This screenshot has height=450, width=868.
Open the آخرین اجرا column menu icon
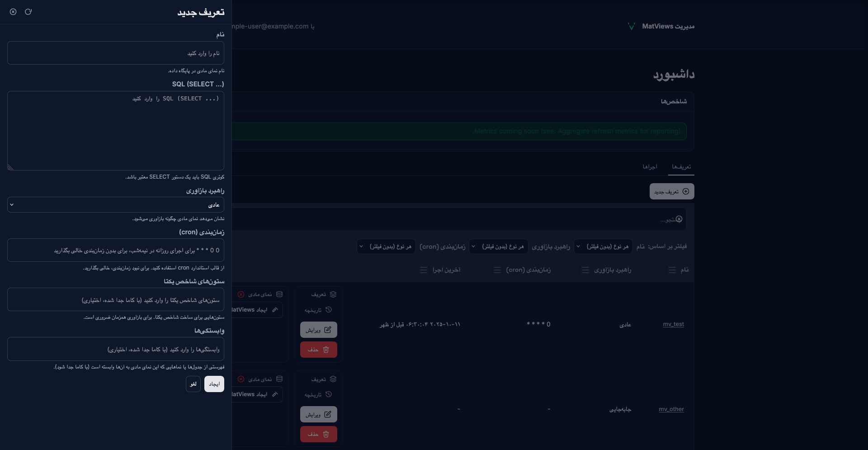pyautogui.click(x=424, y=270)
